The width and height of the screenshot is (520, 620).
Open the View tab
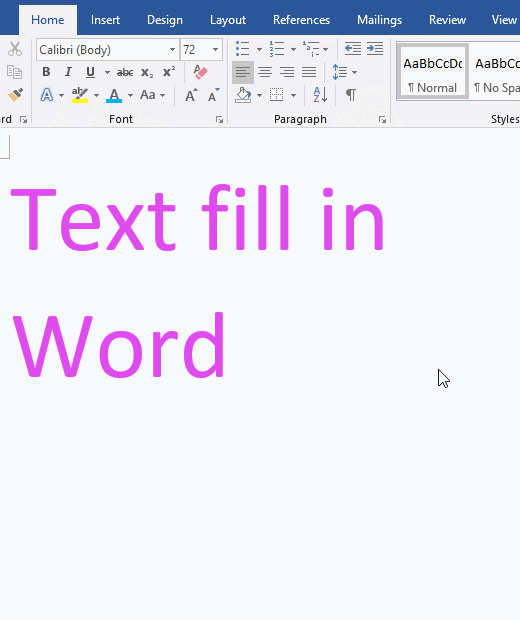click(x=504, y=20)
